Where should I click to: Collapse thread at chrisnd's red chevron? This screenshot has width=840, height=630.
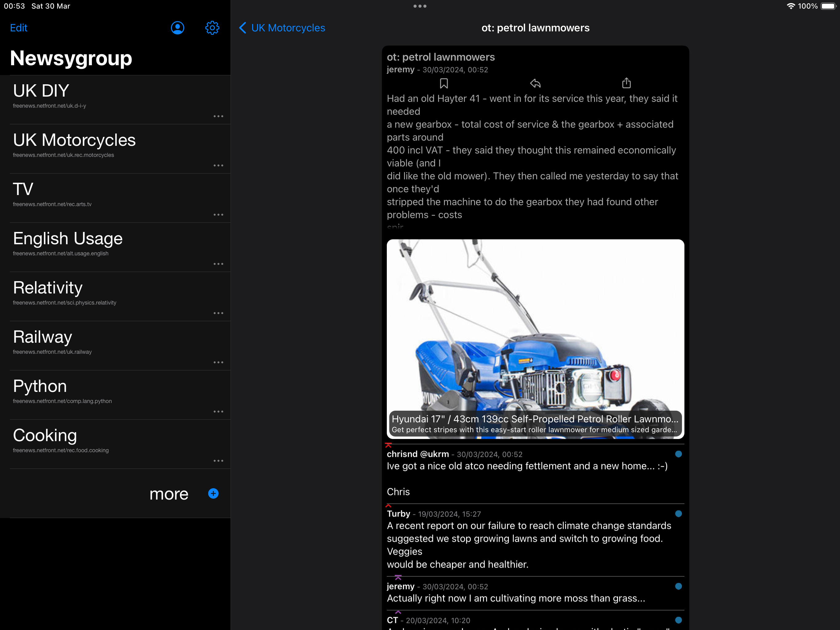[388, 445]
